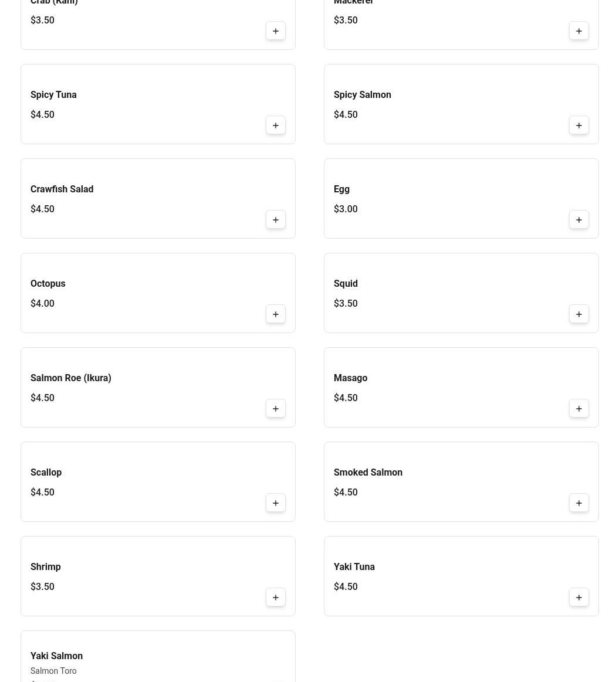
Task: Select the Crawfish Salad title
Action: tap(62, 189)
